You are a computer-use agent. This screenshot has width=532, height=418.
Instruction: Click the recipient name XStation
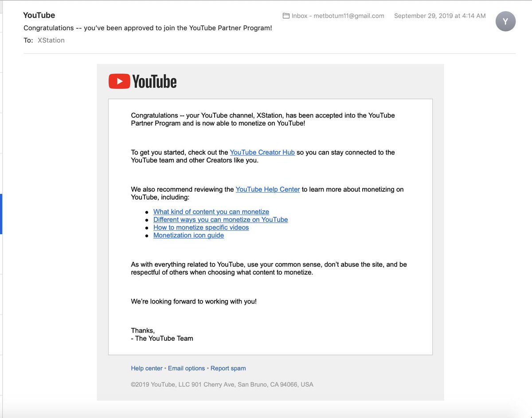(x=51, y=40)
